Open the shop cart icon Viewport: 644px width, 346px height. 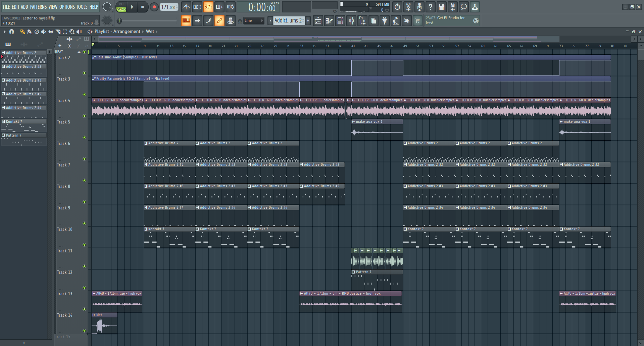pyautogui.click(x=417, y=21)
